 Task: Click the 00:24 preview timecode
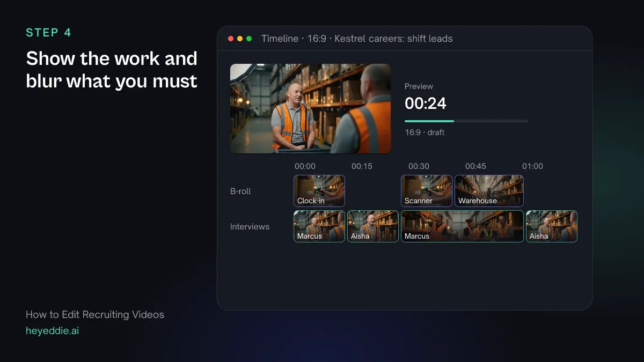426,104
